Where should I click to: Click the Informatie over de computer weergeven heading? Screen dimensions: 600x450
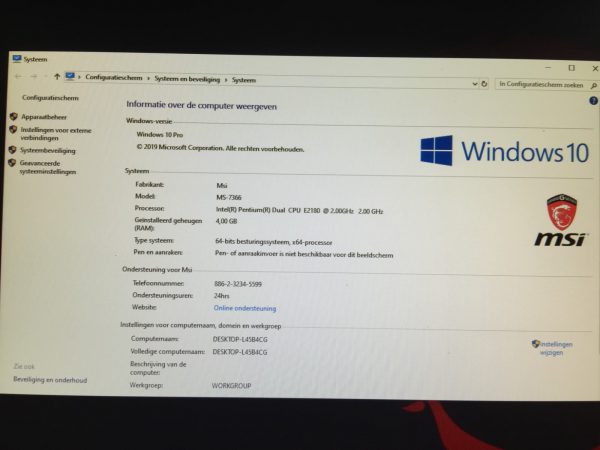pyautogui.click(x=201, y=105)
